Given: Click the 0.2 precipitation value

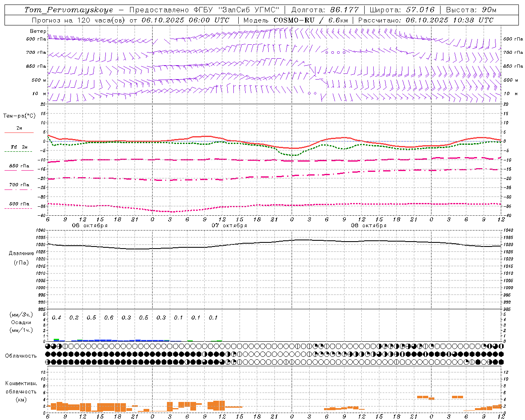Looking at the screenshot, I should tap(74, 318).
